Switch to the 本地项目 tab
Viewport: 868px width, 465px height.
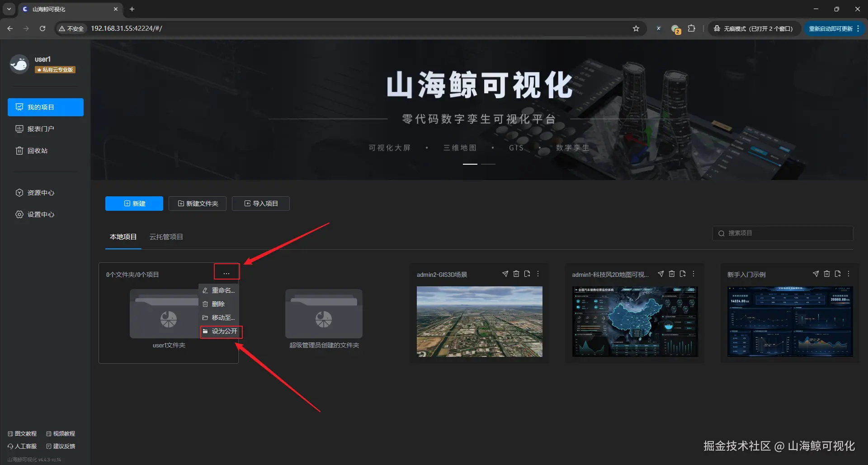(x=123, y=237)
